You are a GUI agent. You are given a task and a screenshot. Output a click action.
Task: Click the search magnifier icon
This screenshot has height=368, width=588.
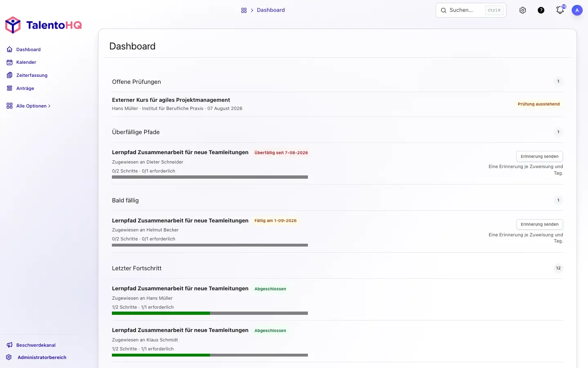pyautogui.click(x=443, y=10)
